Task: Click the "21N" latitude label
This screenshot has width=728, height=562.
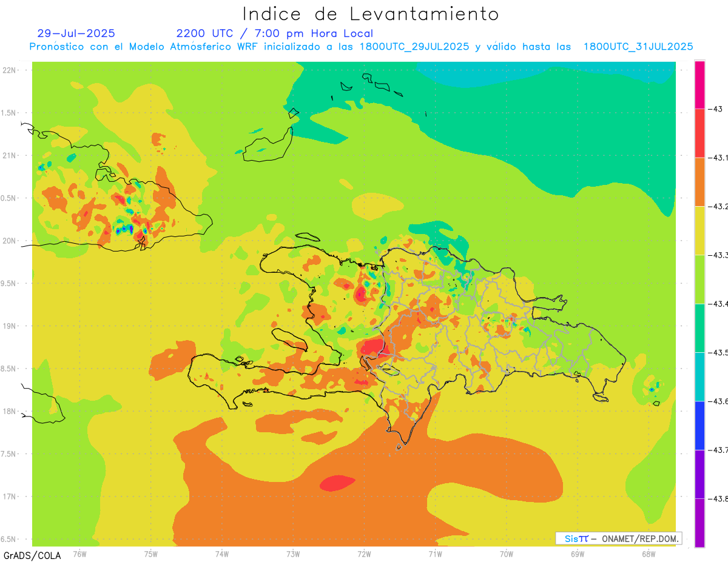Action: click(x=9, y=155)
